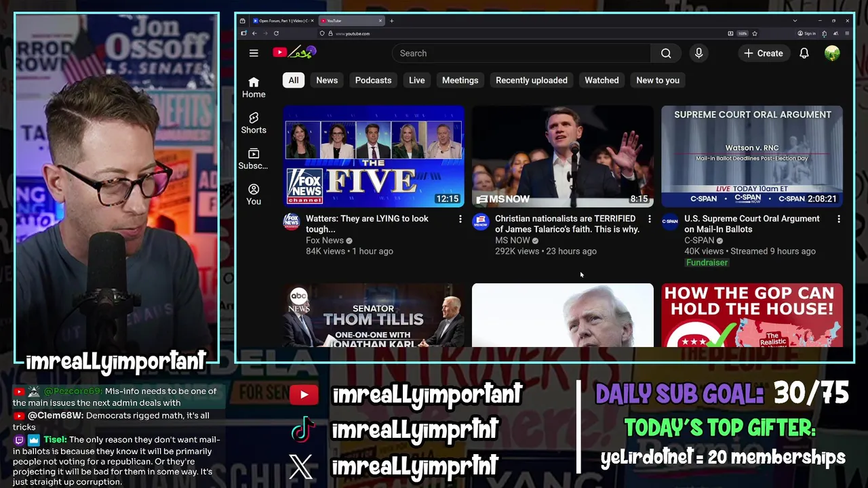
Task: Select the Recently uploaded filter chip
Action: click(x=532, y=80)
